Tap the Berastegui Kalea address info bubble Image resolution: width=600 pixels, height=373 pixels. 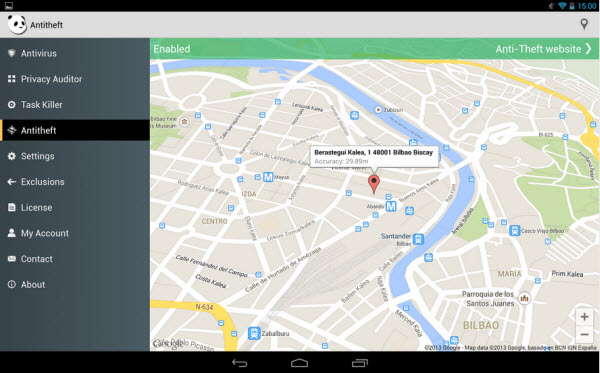tap(374, 156)
